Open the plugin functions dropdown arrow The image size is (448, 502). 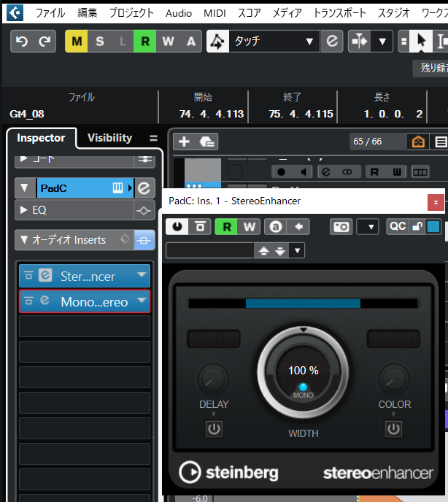371,227
